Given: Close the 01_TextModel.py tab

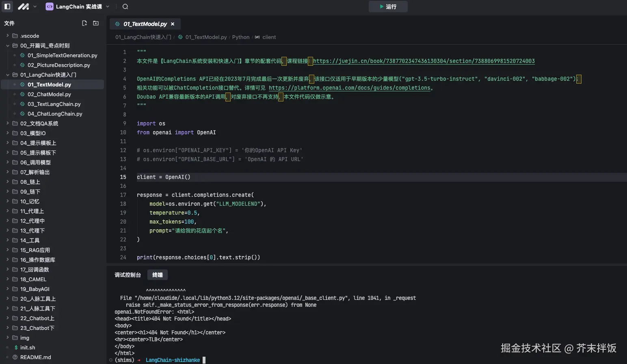Looking at the screenshot, I should [173, 24].
